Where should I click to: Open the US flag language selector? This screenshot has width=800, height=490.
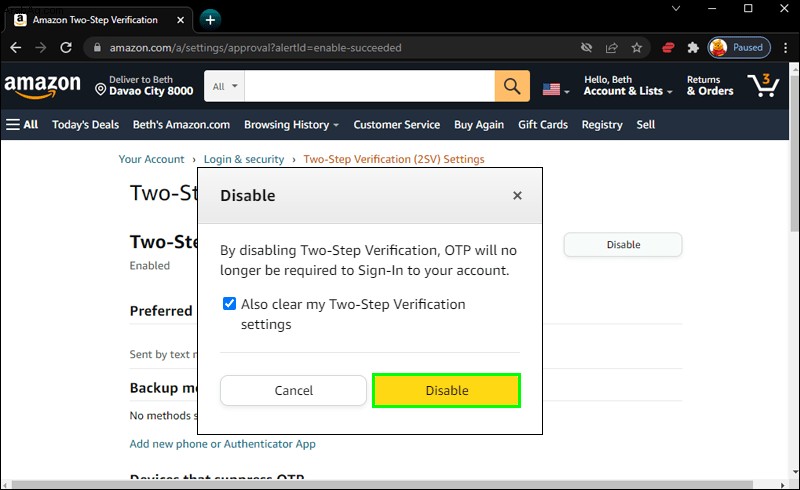click(556, 90)
